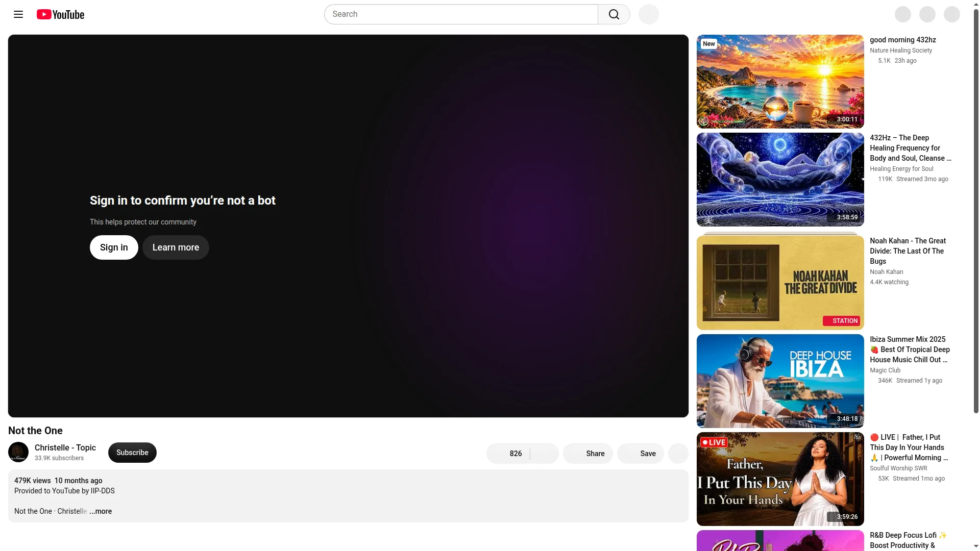Screen dimensions: 980x551
Task: Click the 'Not the One' video title
Action: [x=35, y=431]
